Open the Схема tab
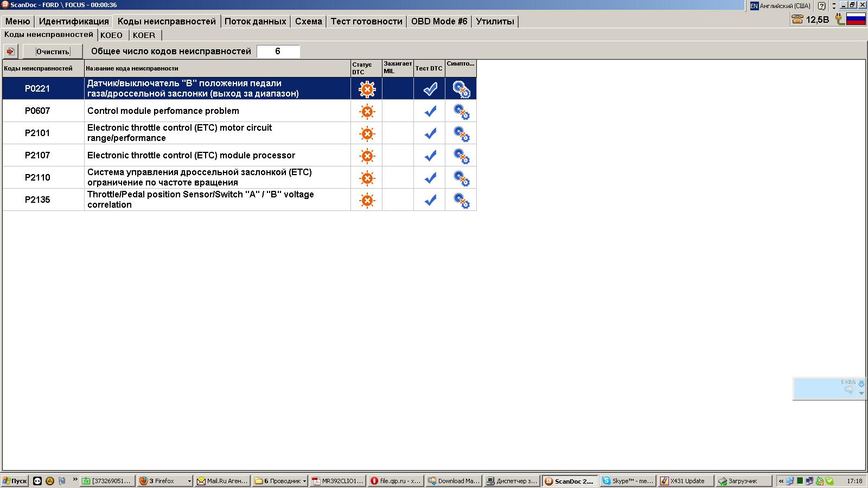The image size is (868, 488). tap(309, 21)
